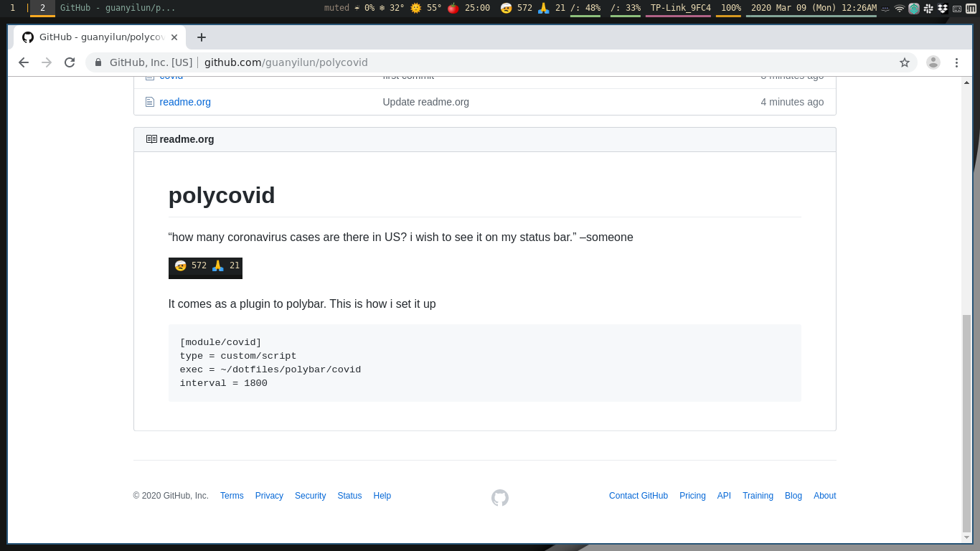Open the Blog footer link
This screenshot has width=980, height=551.
pos(793,496)
